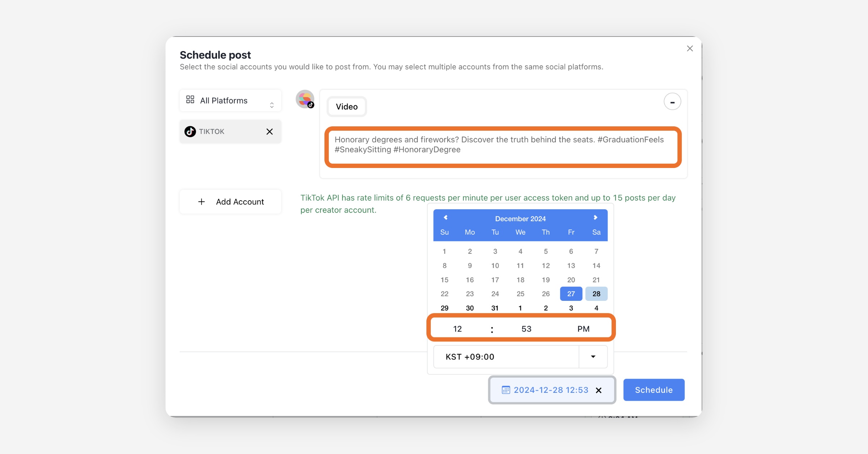Click the calendar icon in date field
The height and width of the screenshot is (454, 868).
point(506,390)
